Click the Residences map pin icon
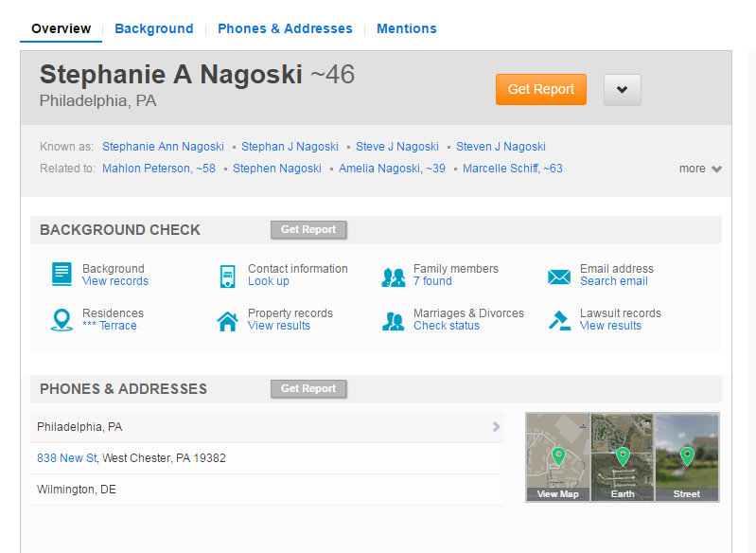The height and width of the screenshot is (553, 756). [62, 319]
